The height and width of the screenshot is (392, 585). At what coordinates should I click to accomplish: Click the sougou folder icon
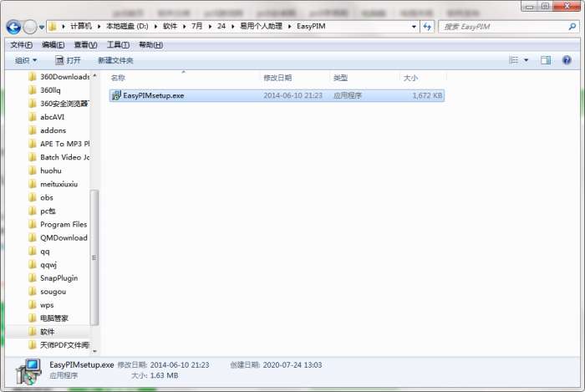tap(33, 292)
